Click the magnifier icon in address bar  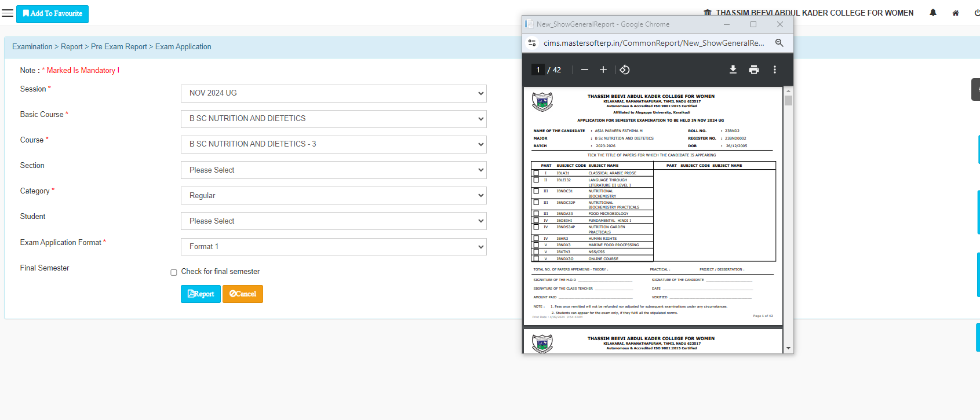[779, 43]
